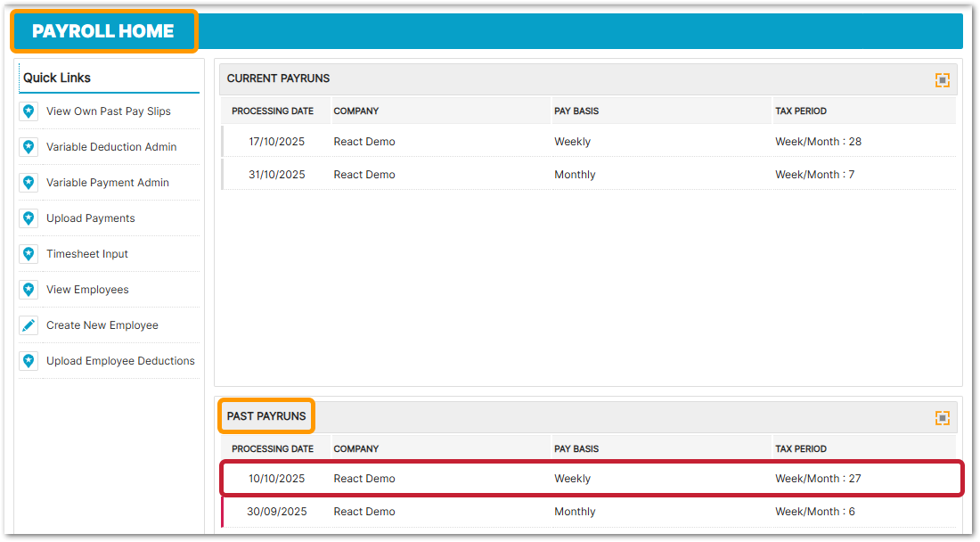Select the 10/10/2025 weekly past payrun
980x542 pixels.
(x=276, y=479)
